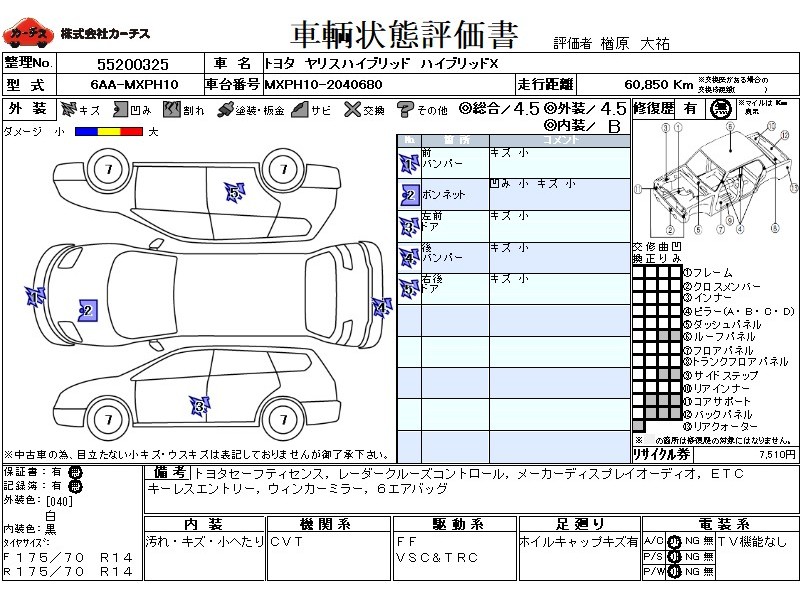Click the サビ rust legend icon
This screenshot has height=600, width=800.
299,109
